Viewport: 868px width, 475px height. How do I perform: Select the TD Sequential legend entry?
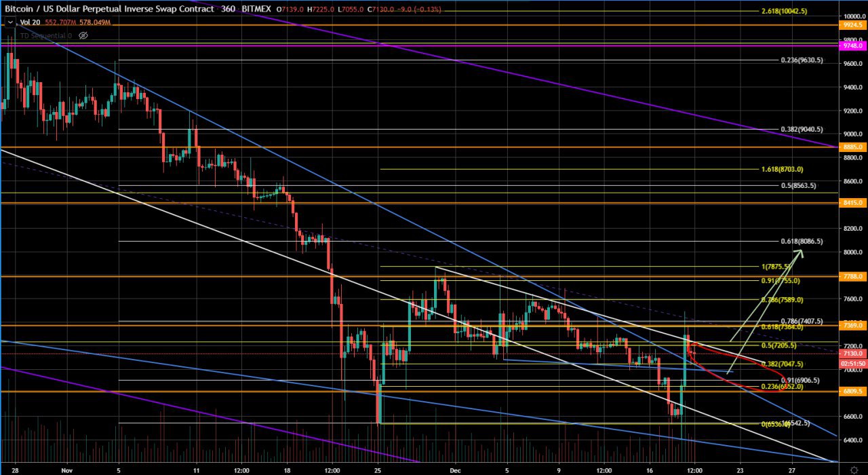tap(45, 35)
